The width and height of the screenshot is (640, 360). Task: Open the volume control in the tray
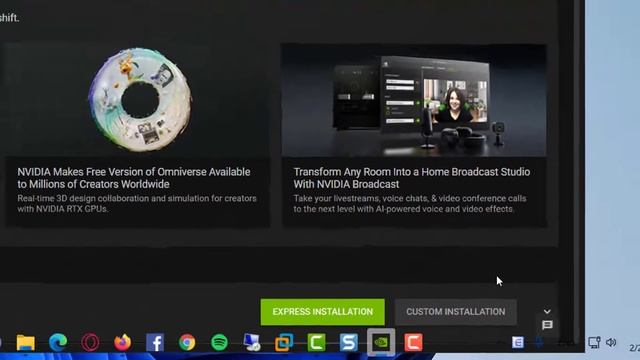click(611, 342)
